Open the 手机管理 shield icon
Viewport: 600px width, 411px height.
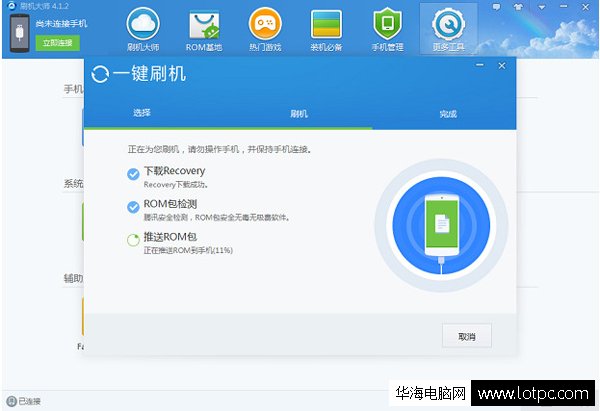pyautogui.click(x=387, y=24)
